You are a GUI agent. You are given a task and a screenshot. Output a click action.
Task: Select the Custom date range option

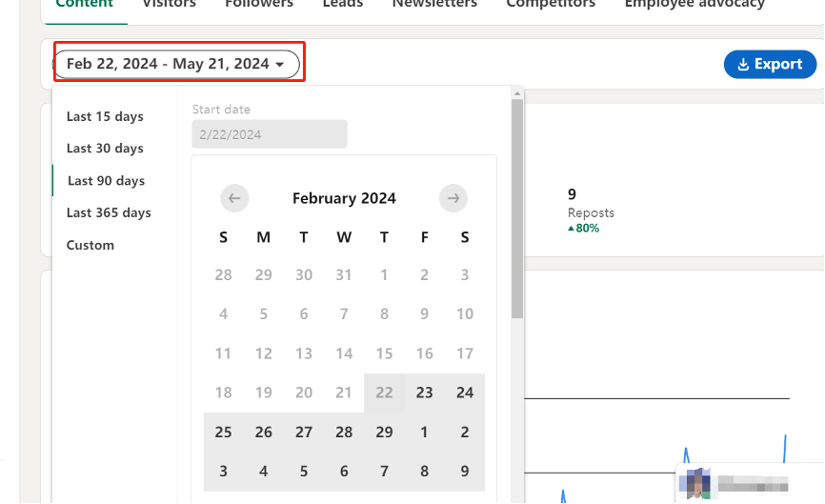[90, 245]
